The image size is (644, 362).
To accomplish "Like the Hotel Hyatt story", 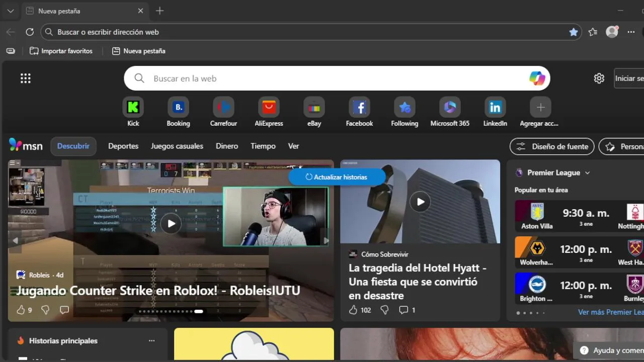I will (353, 310).
